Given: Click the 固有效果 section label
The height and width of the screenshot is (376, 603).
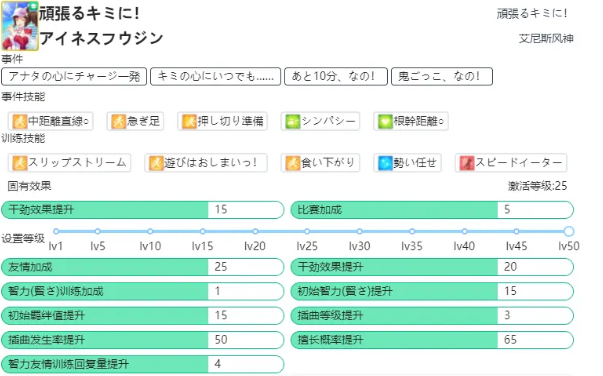Looking at the screenshot, I should pos(30,186).
